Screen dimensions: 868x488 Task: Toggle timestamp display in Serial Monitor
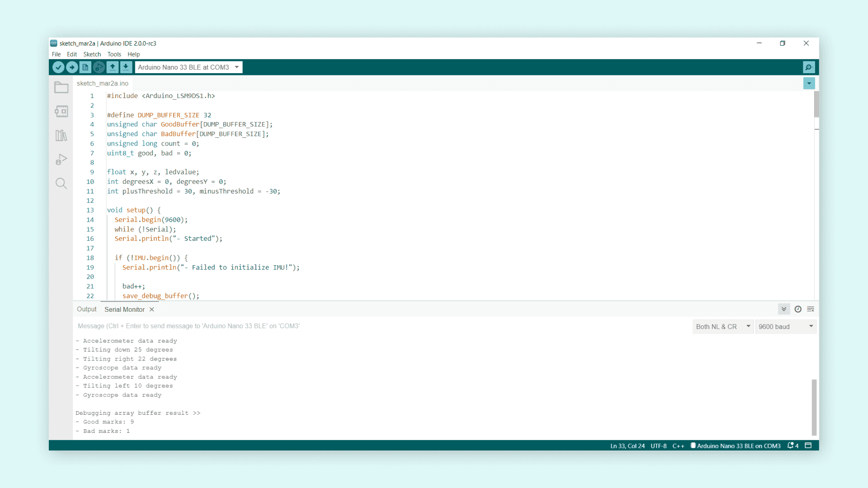pyautogui.click(x=798, y=309)
